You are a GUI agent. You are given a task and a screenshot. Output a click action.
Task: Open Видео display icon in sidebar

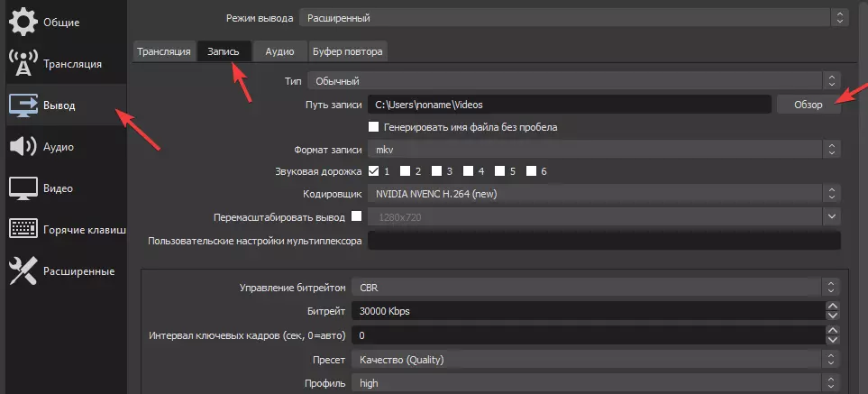[23, 188]
